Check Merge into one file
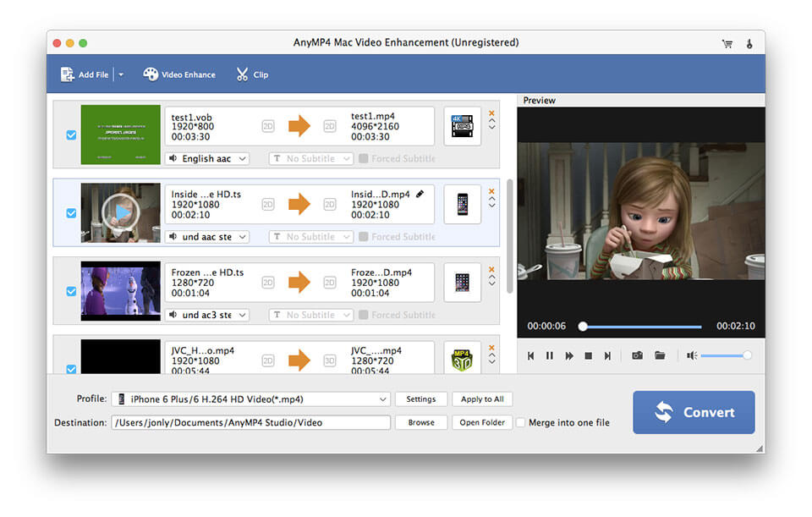Viewport: 812px width, 517px height. point(523,422)
